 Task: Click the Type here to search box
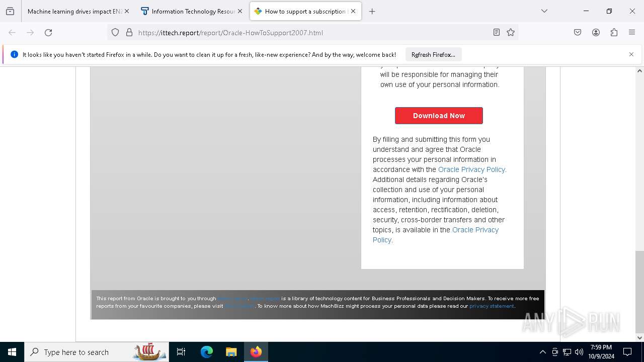click(96, 352)
